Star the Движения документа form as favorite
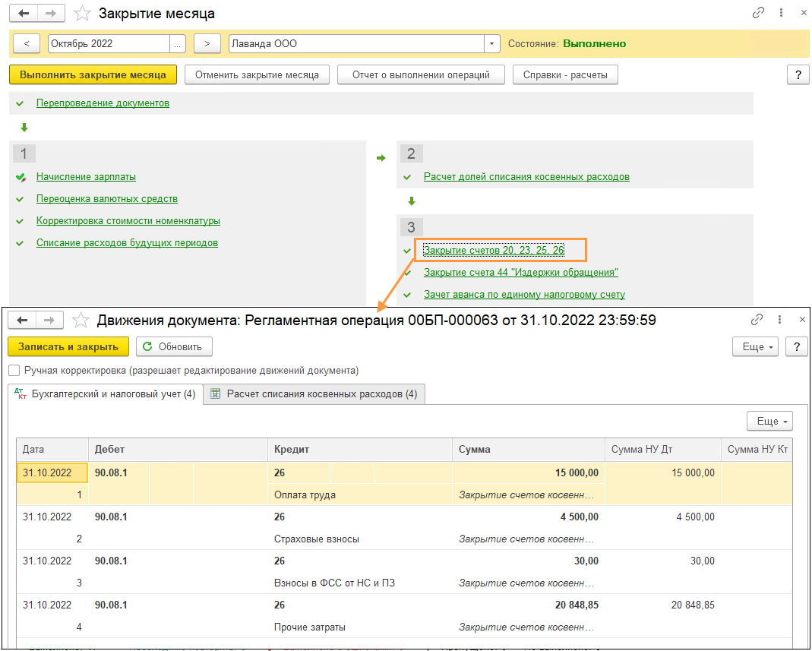 pos(81,320)
